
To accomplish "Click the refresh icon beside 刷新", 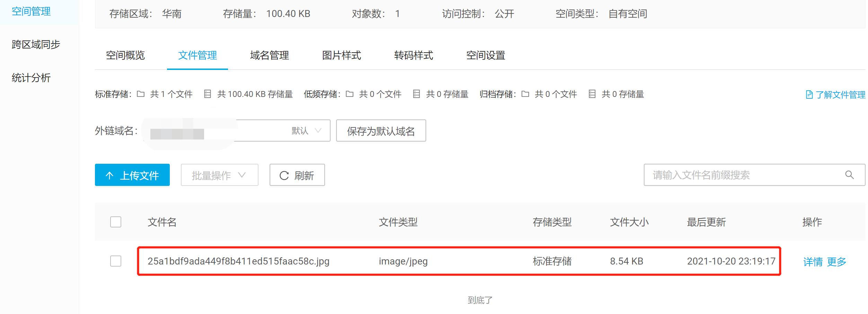I will tap(284, 176).
